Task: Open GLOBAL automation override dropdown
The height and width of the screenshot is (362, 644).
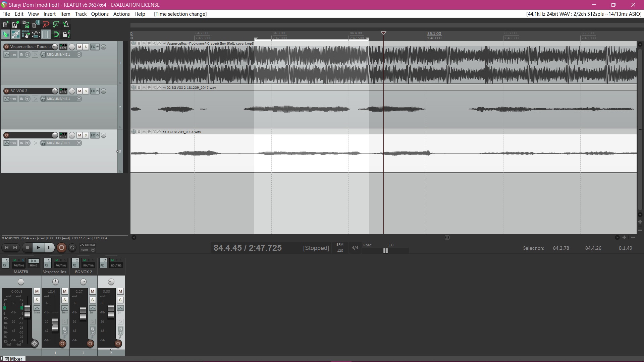Action: click(88, 247)
